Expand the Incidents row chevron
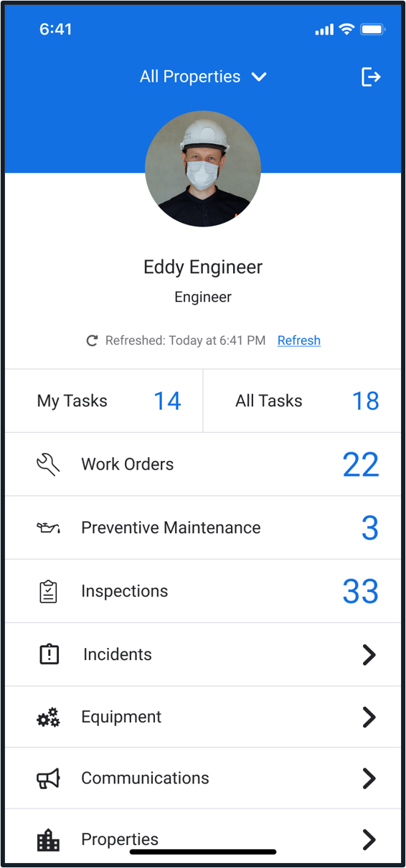Screen dimensions: 406x868 point(369,654)
